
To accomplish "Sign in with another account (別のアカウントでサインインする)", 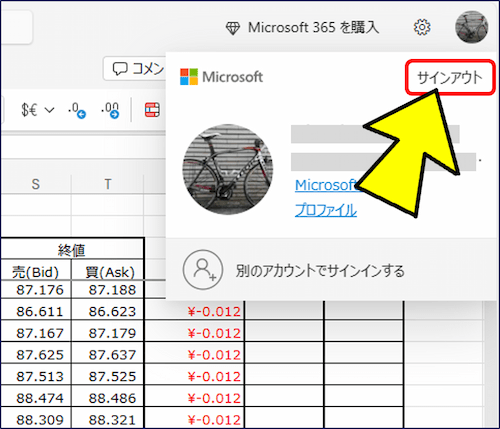I will click(x=320, y=271).
